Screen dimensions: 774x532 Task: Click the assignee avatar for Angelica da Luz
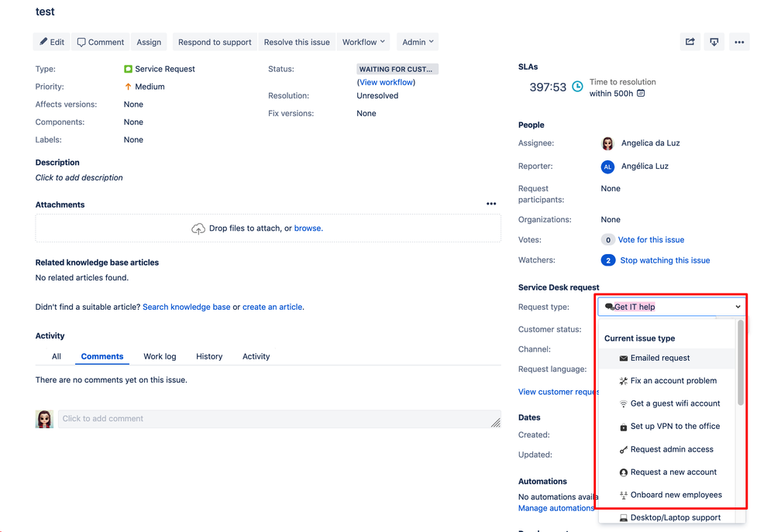click(607, 143)
